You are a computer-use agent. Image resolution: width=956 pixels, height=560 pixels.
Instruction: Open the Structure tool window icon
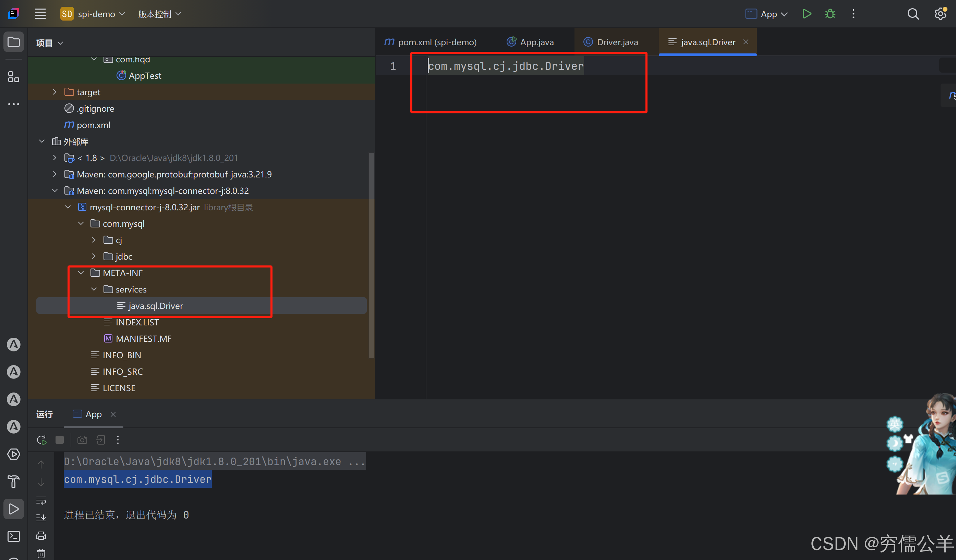point(14,77)
